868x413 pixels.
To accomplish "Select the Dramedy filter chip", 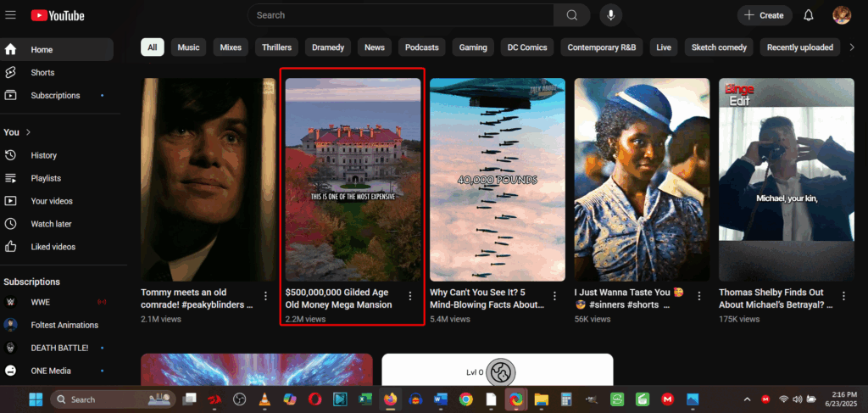I will click(x=328, y=47).
